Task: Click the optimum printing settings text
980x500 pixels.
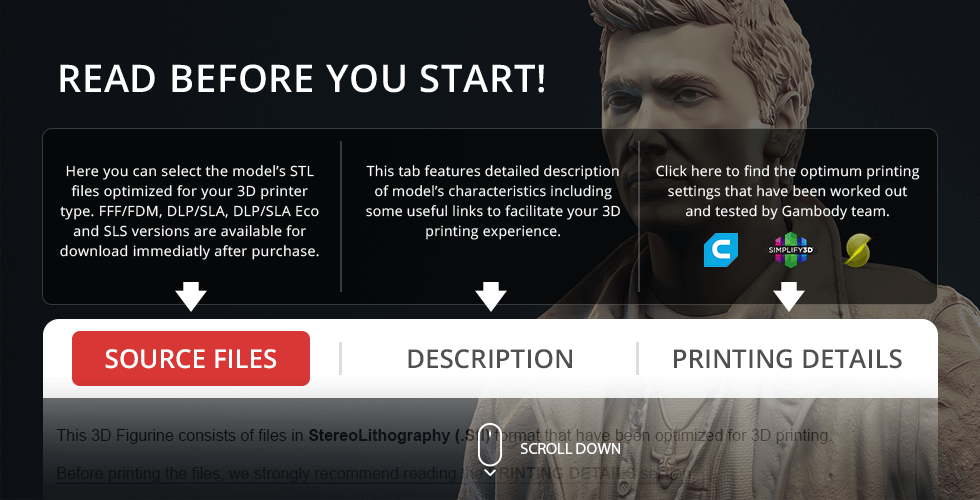Action: point(787,191)
